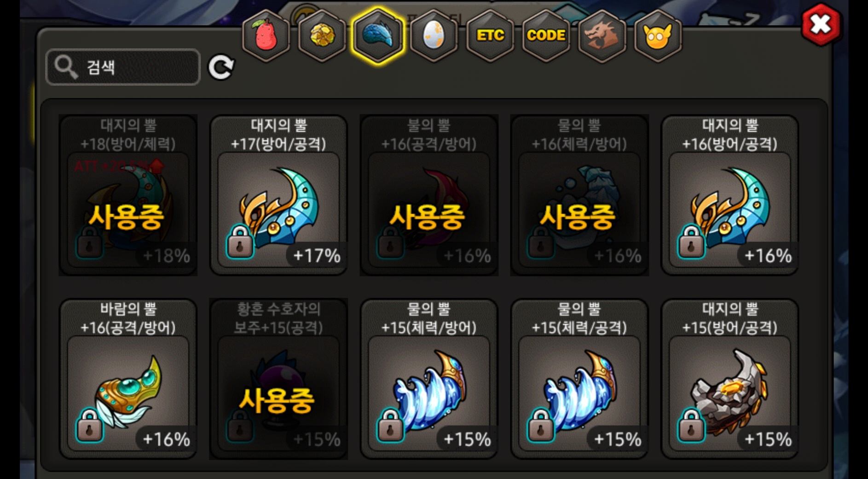This screenshot has width=868, height=479.
Task: Close the inventory with red X
Action: 821,24
